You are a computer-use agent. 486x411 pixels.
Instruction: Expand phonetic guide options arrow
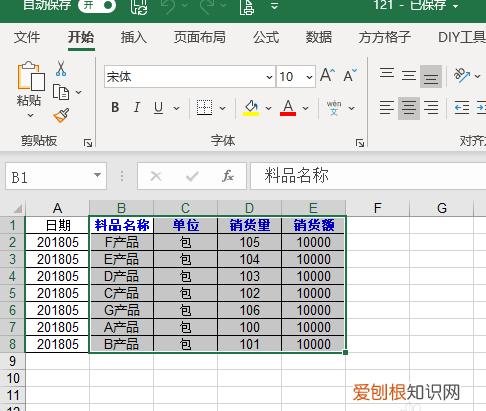351,108
